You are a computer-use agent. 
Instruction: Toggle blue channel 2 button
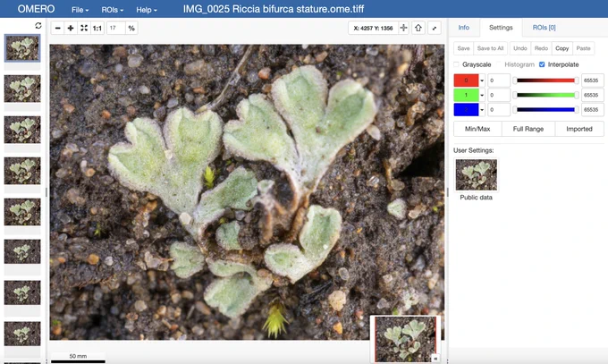466,110
